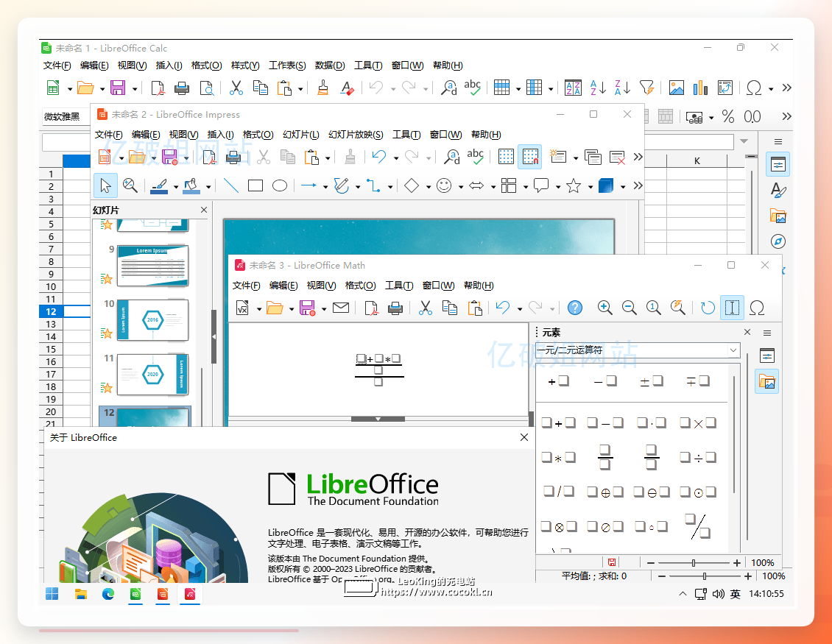Close the 元素 panel in Math
Viewport: 832px width, 644px height.
747,332
